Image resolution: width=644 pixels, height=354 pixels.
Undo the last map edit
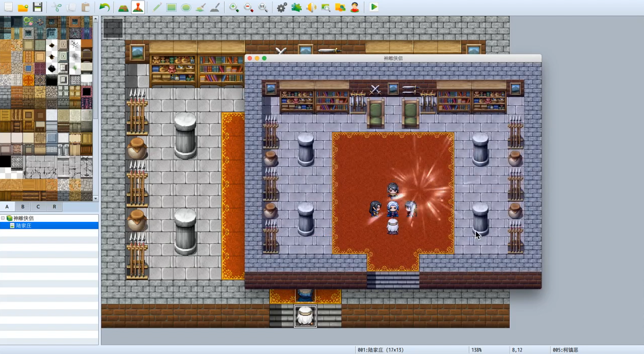104,7
